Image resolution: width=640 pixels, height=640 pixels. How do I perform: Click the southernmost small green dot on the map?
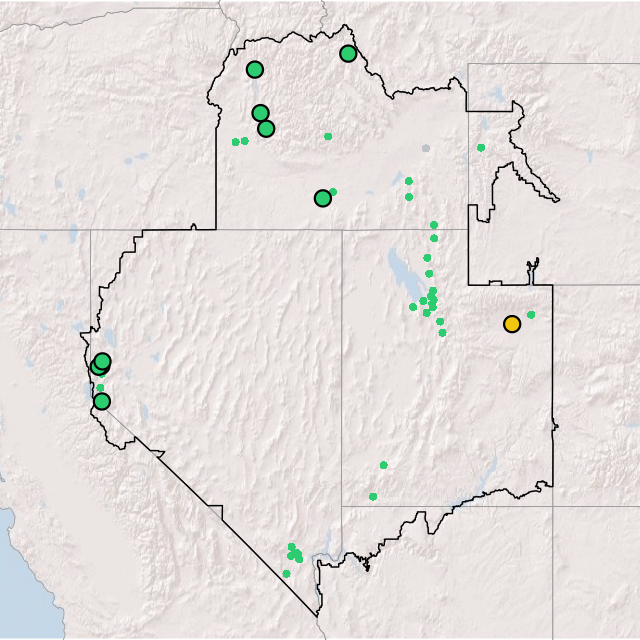286,574
